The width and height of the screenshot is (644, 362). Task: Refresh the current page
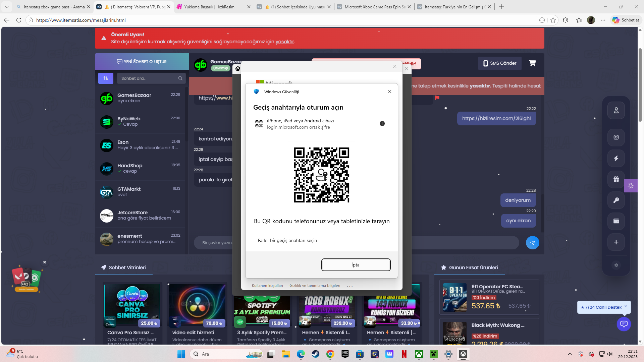pyautogui.click(x=19, y=20)
